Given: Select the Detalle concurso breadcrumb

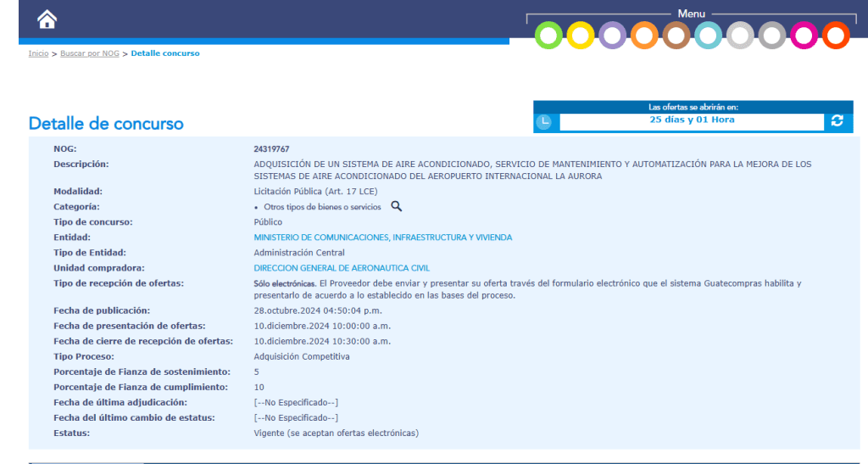Looking at the screenshot, I should click(x=165, y=53).
